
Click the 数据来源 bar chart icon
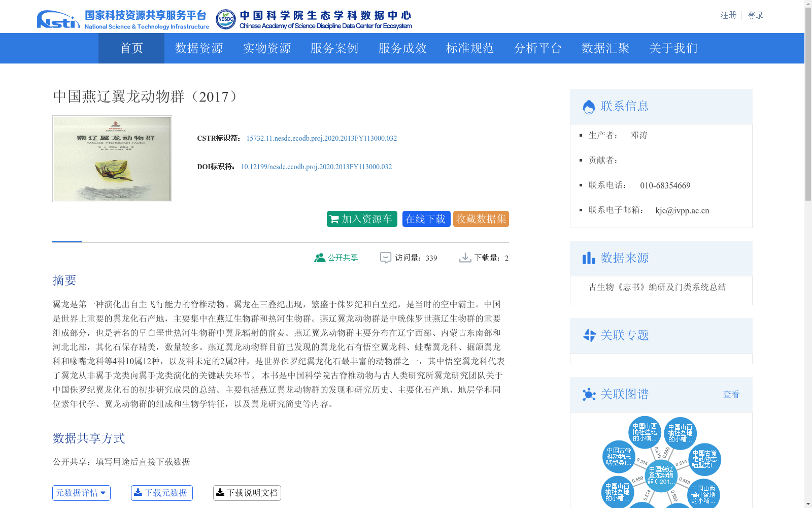point(589,258)
